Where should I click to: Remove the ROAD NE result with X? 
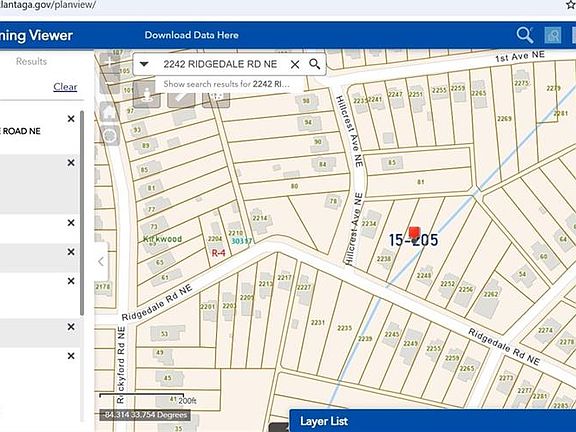(71, 119)
